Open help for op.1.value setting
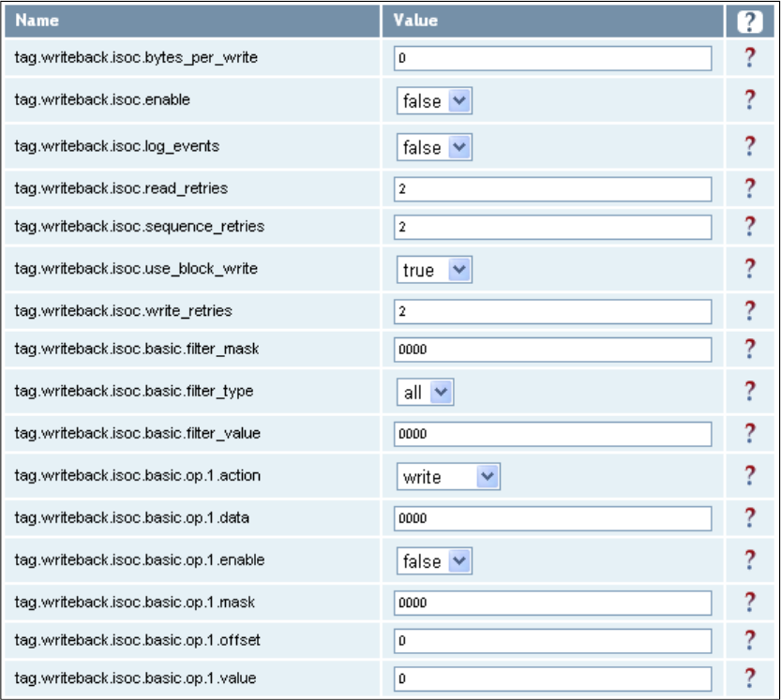The height and width of the screenshot is (700, 781). pos(750,678)
